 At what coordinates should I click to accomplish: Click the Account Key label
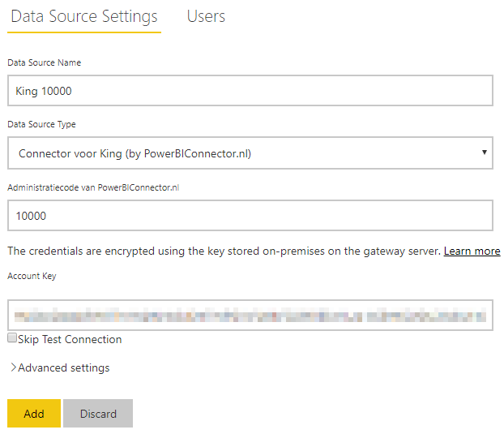pos(32,276)
